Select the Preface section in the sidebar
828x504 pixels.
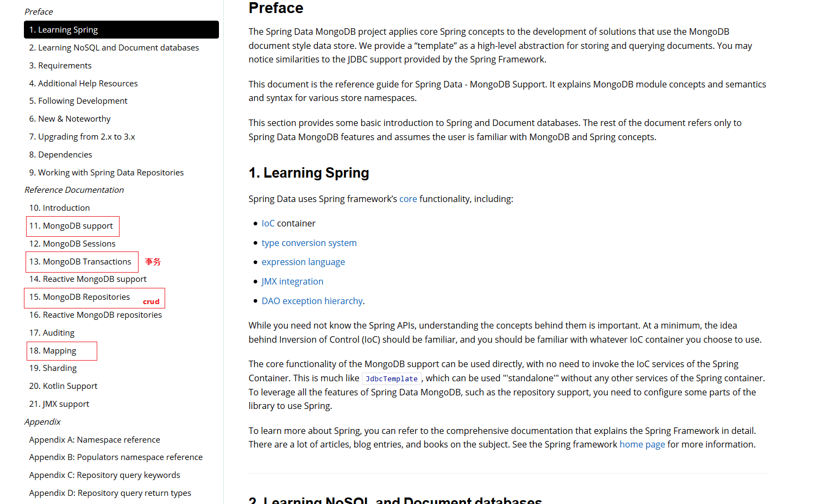(x=38, y=11)
